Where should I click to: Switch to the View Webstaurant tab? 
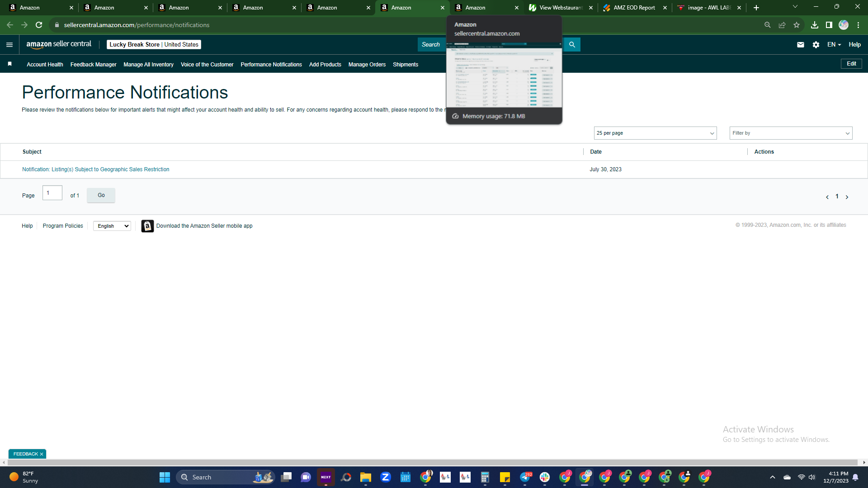click(561, 8)
